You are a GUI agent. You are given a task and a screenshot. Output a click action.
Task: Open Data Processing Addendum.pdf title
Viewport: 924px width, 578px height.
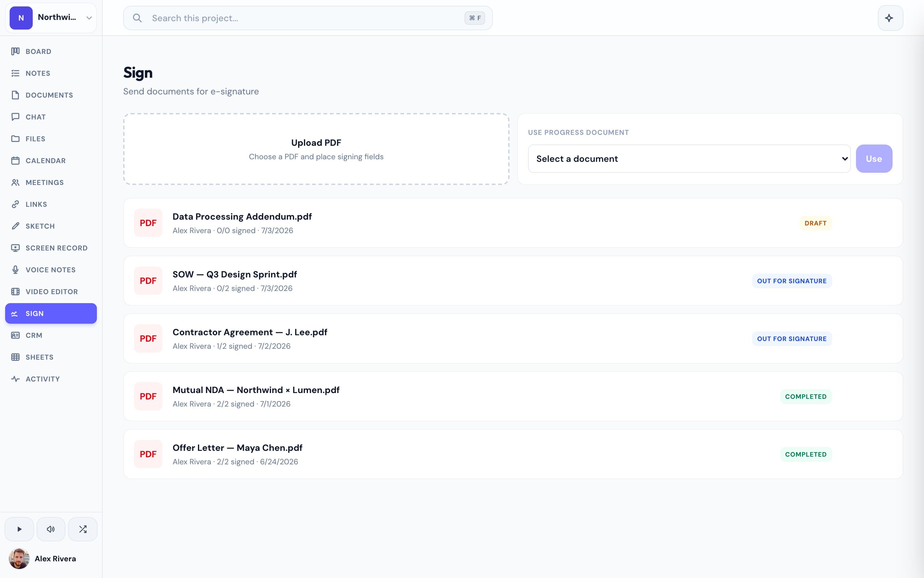242,216
